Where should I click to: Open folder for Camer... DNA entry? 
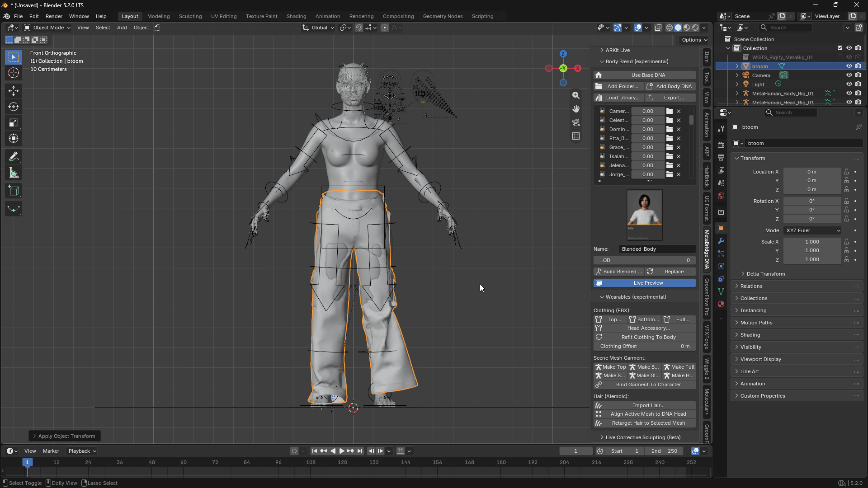[670, 111]
